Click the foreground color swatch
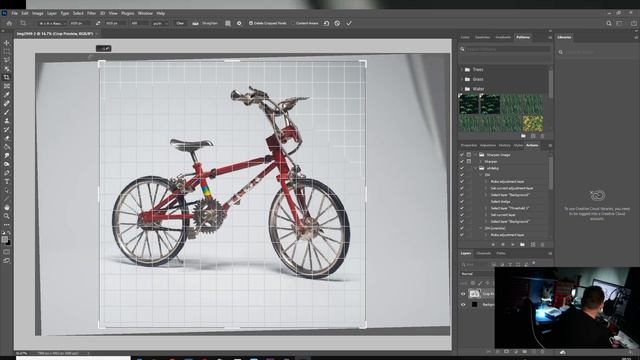The width and height of the screenshot is (640, 360). (4, 240)
